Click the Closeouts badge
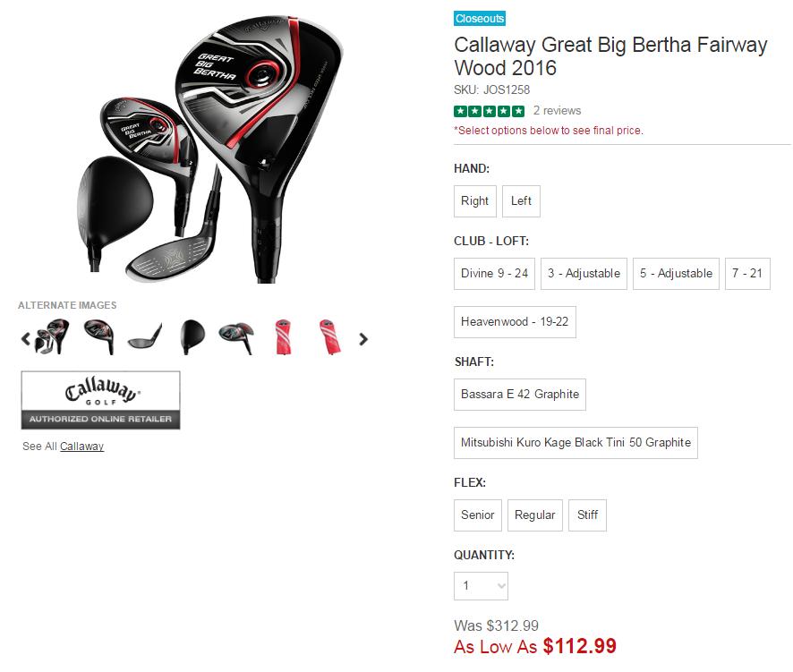 click(480, 19)
